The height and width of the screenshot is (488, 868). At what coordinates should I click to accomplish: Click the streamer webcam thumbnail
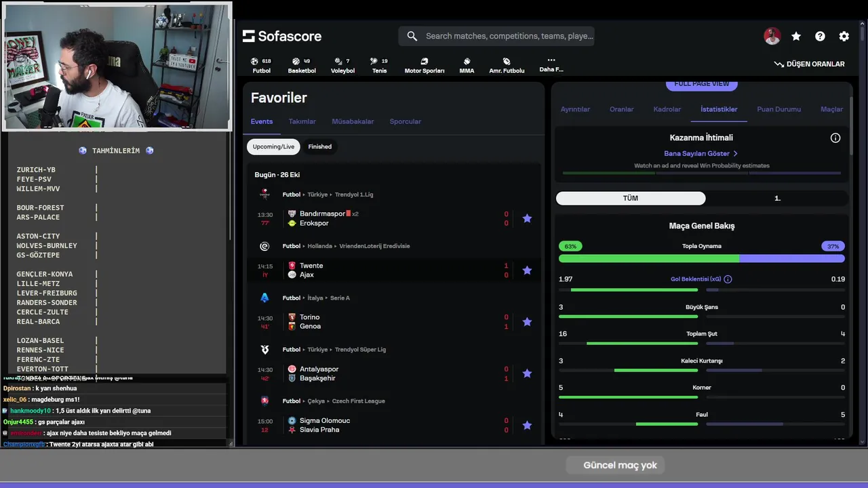117,66
